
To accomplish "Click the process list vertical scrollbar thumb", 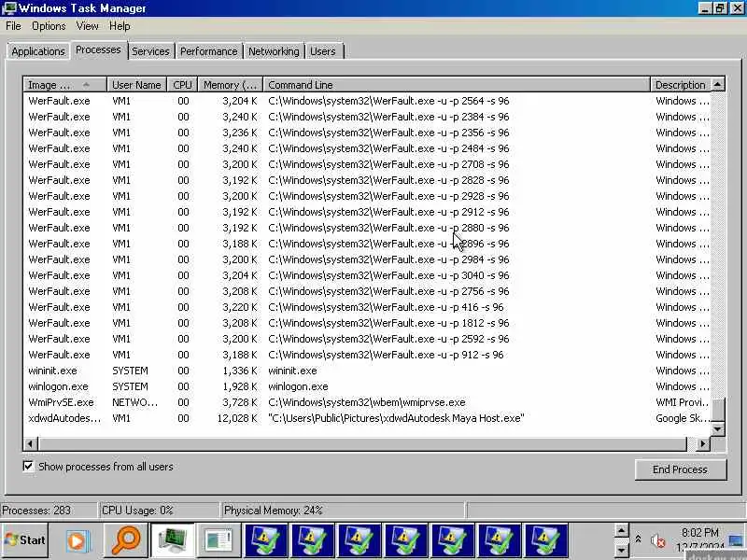I will (718, 410).
